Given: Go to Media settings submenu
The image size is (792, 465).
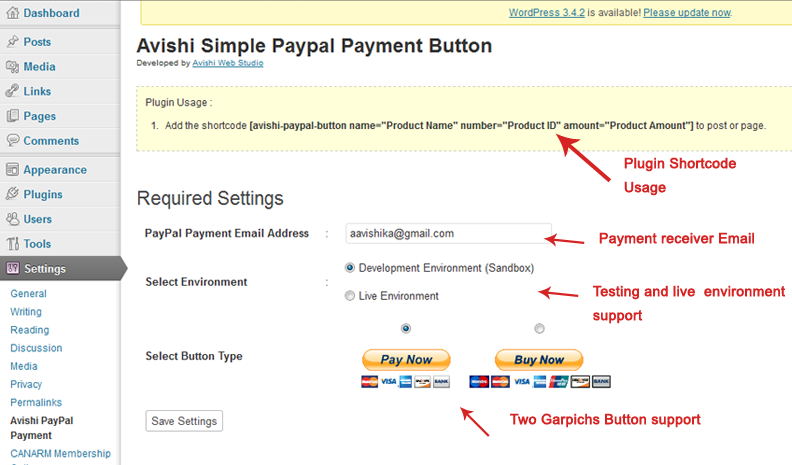Looking at the screenshot, I should click(x=24, y=366).
